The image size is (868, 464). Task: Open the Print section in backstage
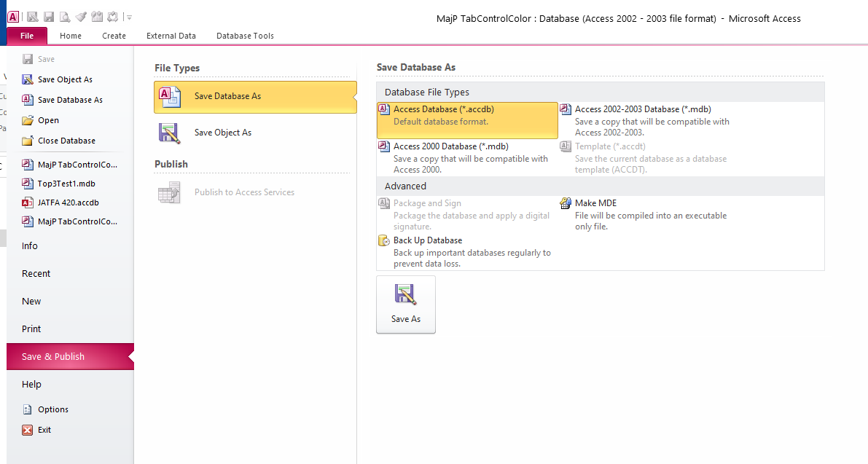(x=31, y=329)
